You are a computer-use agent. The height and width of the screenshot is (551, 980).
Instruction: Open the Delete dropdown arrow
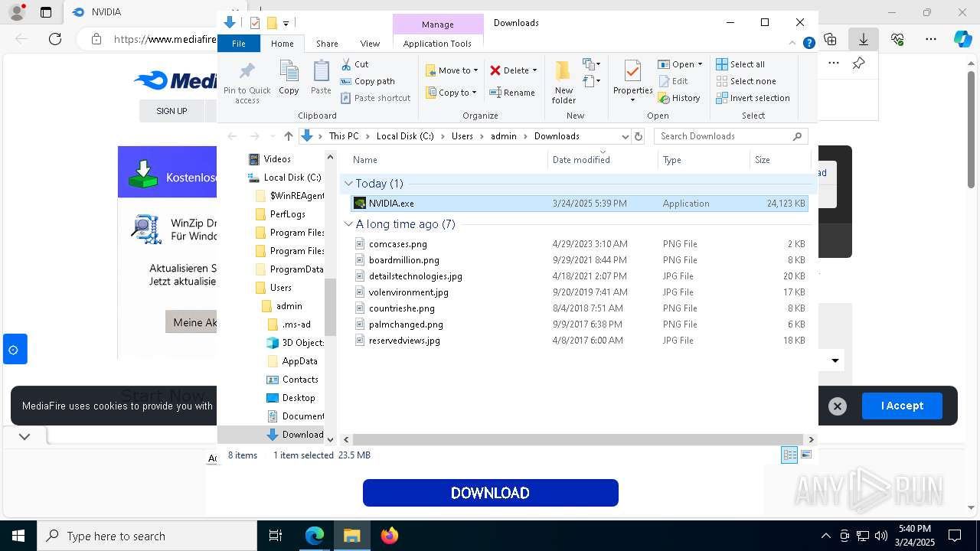tap(534, 70)
